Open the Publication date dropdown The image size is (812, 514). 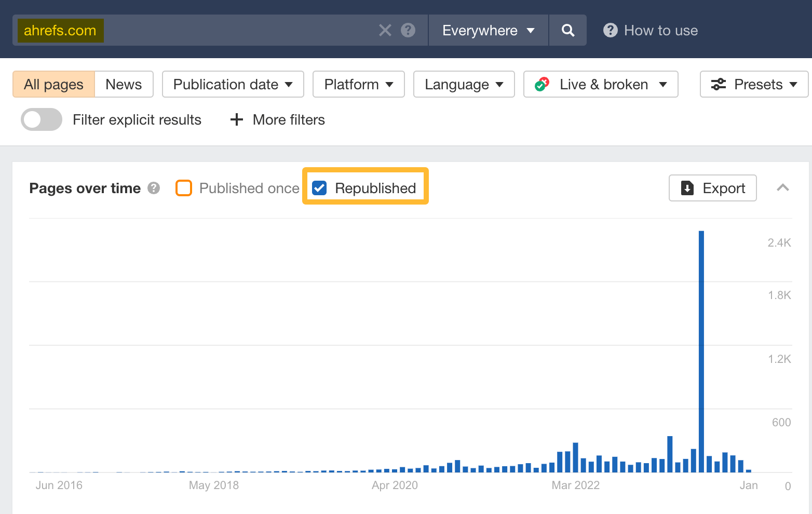[x=233, y=84]
